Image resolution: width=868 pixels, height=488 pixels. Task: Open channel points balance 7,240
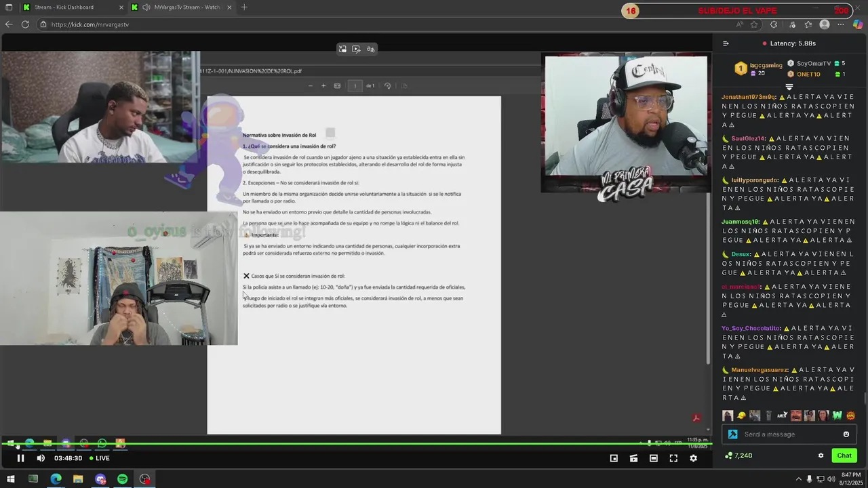coord(738,455)
